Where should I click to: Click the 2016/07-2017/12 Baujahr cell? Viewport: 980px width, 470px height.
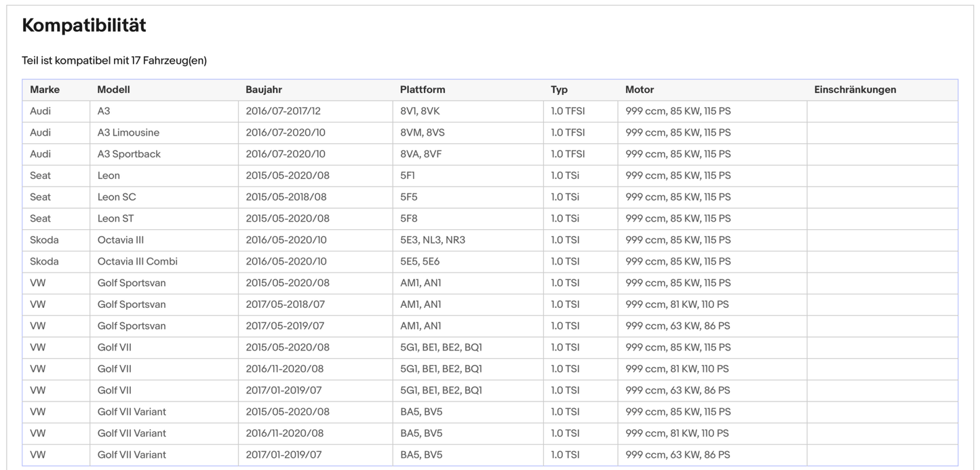[283, 111]
